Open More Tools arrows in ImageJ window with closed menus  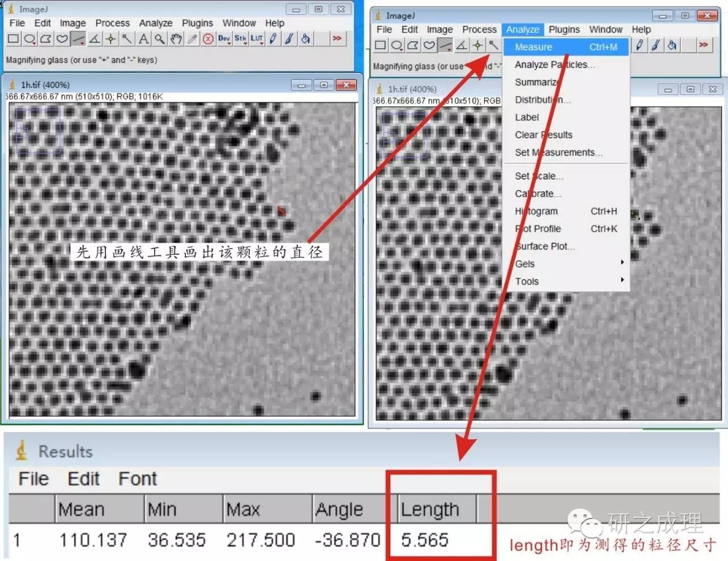[337, 39]
